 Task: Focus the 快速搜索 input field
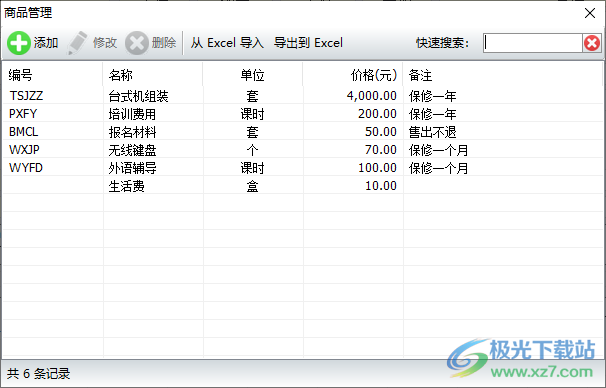pos(533,43)
